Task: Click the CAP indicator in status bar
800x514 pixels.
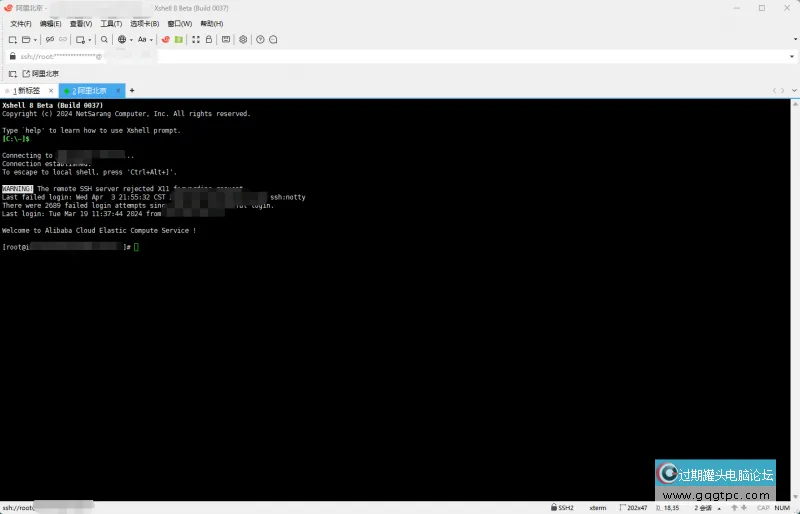Action: coord(763,508)
